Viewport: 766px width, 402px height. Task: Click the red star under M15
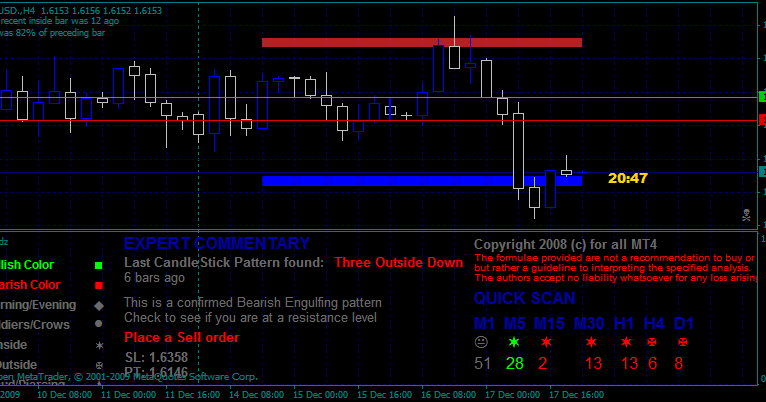tap(546, 342)
